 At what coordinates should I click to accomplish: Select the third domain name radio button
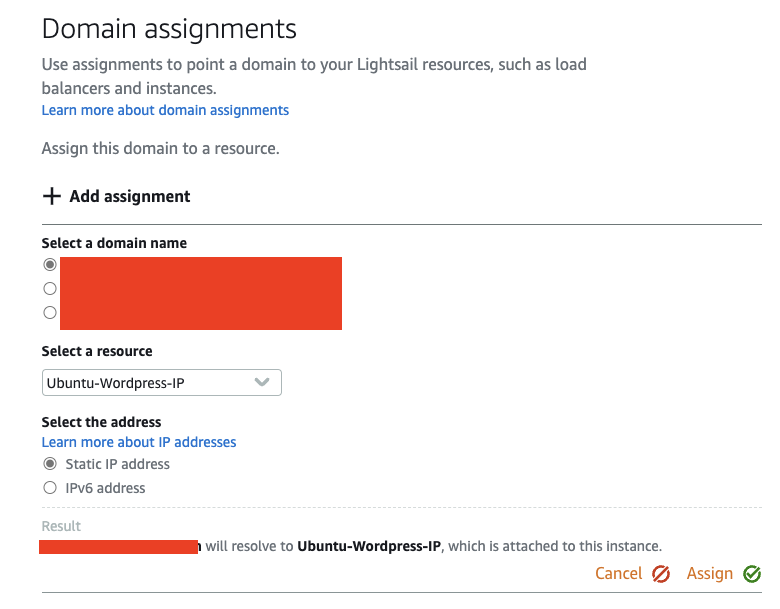50,312
